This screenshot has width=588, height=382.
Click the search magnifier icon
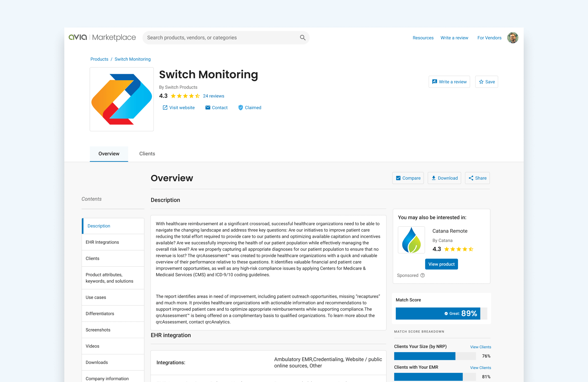302,37
